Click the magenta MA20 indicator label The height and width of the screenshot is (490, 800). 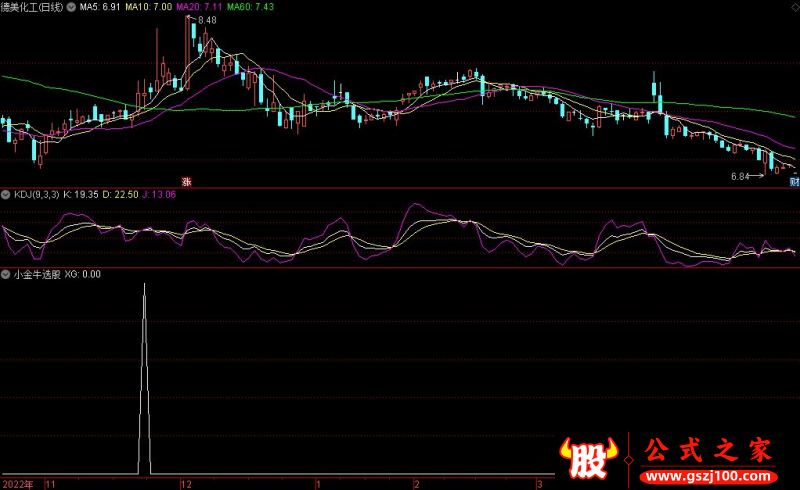click(x=200, y=6)
